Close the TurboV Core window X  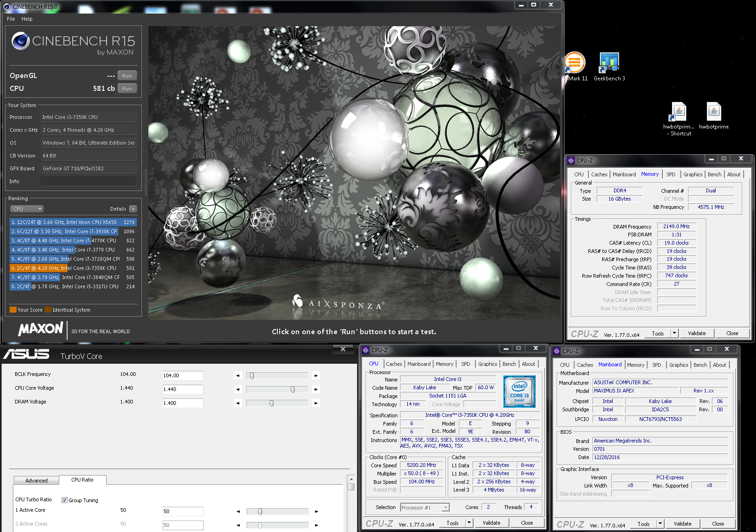pos(343,349)
